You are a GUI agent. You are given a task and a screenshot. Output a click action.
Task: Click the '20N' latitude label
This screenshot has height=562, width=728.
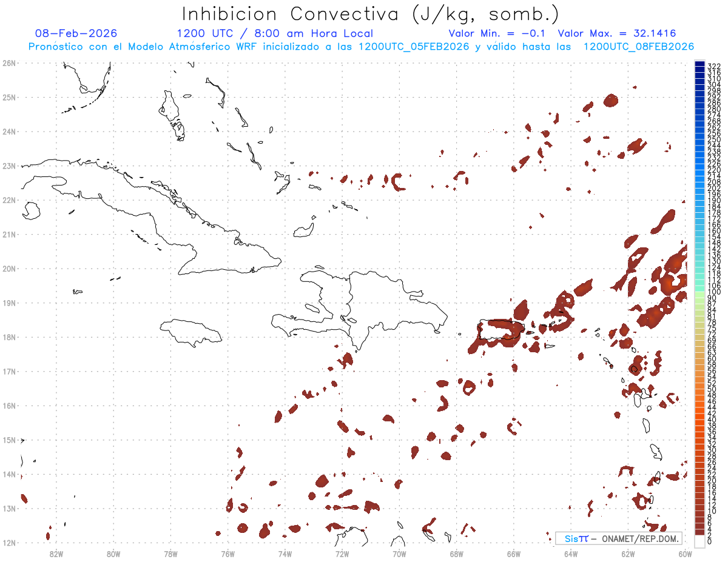coord(9,269)
